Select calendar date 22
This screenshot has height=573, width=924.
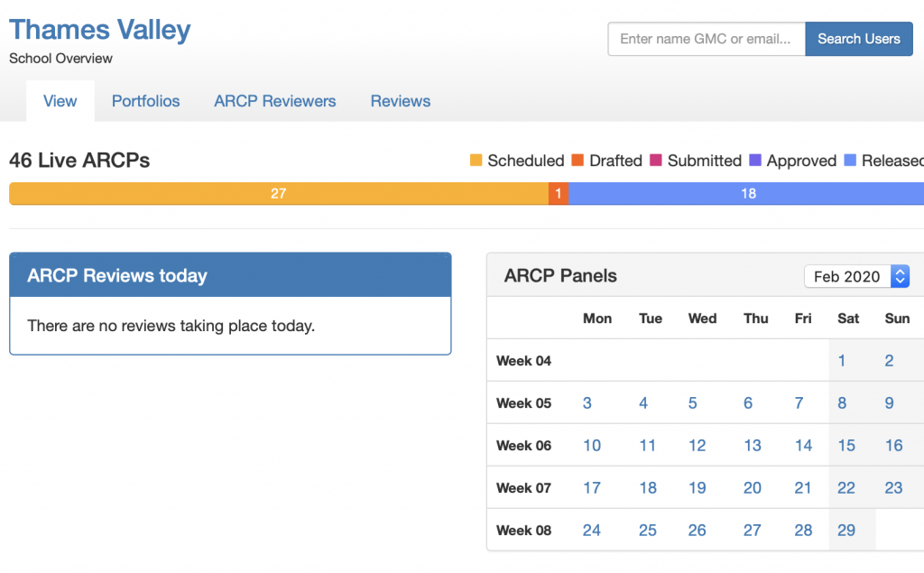click(x=846, y=487)
